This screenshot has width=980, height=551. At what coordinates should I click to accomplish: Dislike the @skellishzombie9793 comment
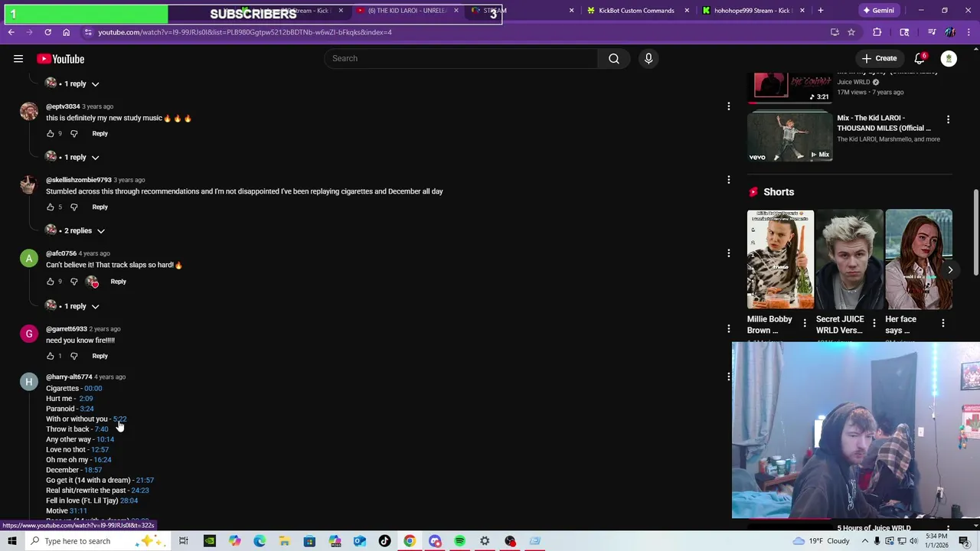(73, 207)
